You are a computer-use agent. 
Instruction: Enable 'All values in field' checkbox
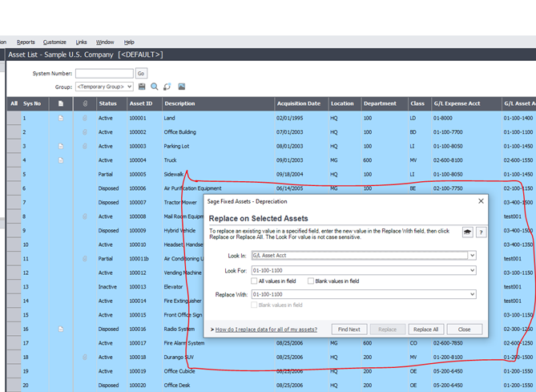[255, 281]
